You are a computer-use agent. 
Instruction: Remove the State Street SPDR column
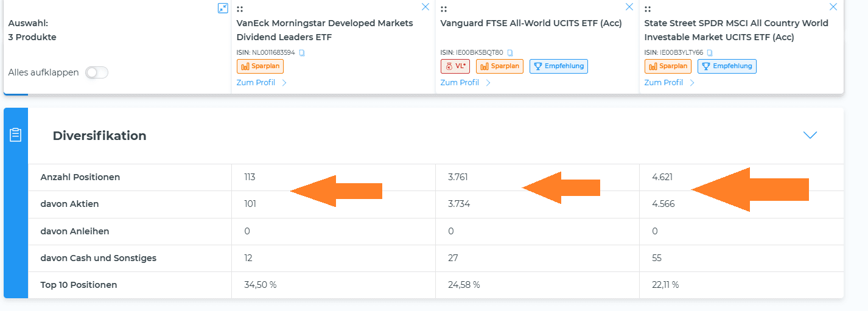[x=833, y=7]
